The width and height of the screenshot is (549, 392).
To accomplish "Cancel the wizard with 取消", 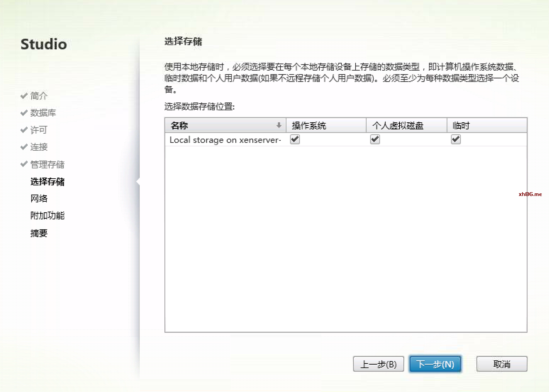I will tap(502, 364).
